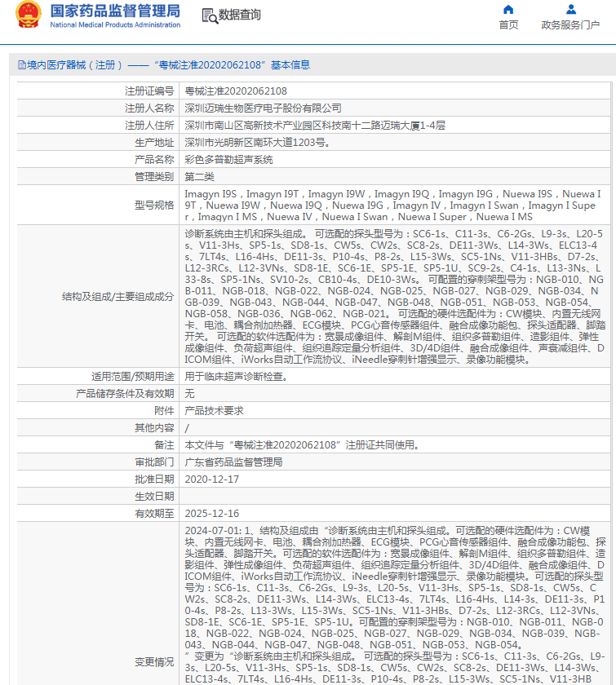The image size is (616, 685).
Task: Click management category value 第二类
Action: point(199,176)
